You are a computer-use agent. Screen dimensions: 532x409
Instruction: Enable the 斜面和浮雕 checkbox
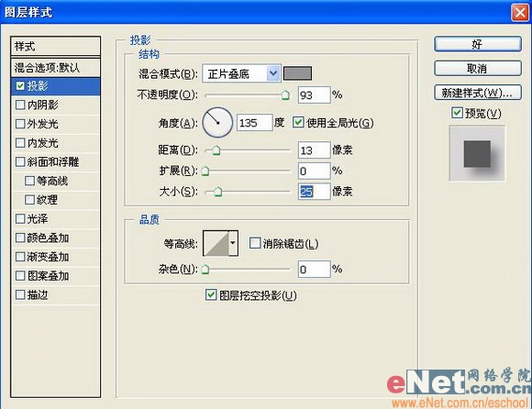point(20,161)
